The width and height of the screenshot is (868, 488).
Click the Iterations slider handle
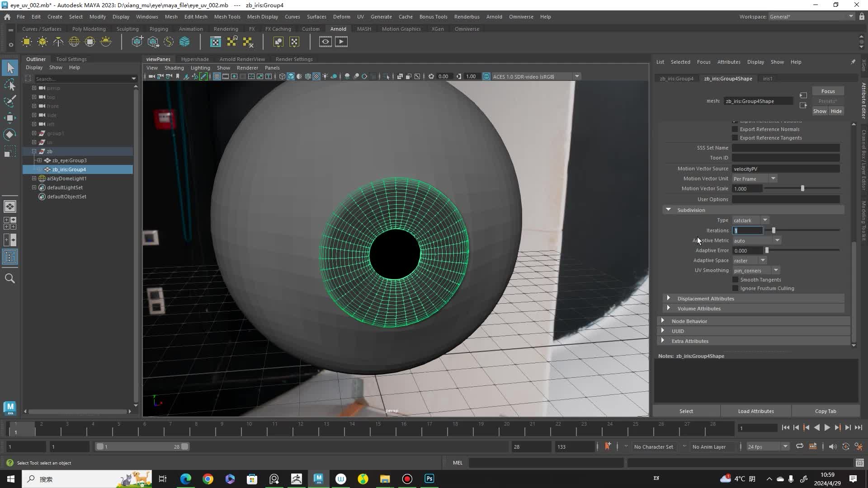pyautogui.click(x=774, y=230)
